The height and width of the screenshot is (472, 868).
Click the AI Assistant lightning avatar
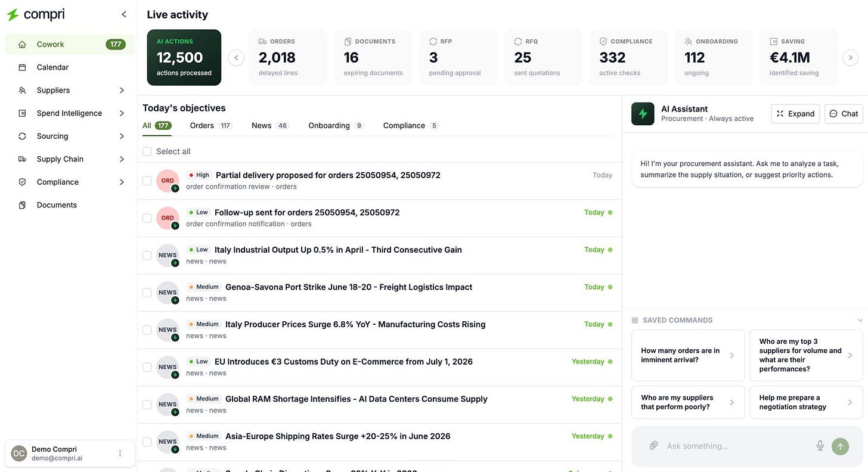click(643, 114)
